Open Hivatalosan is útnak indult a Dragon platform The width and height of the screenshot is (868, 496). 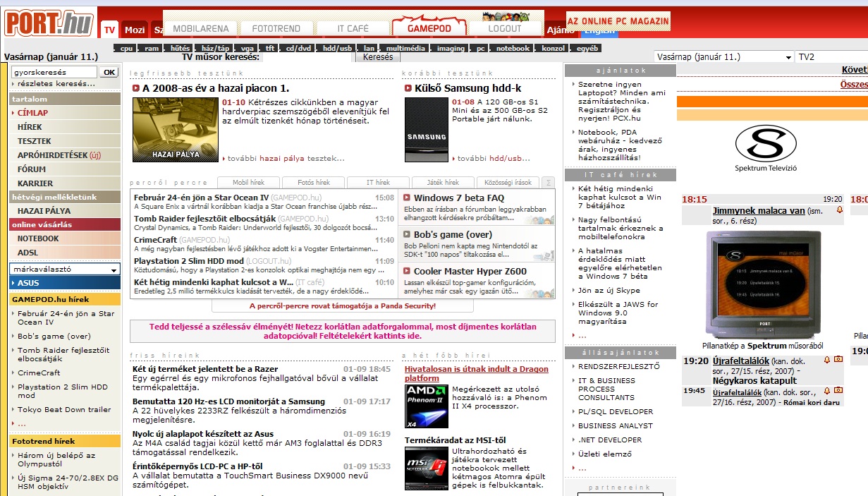click(476, 373)
